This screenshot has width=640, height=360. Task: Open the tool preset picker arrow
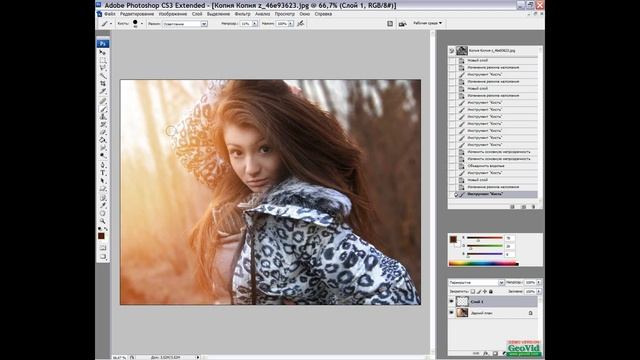(111, 24)
